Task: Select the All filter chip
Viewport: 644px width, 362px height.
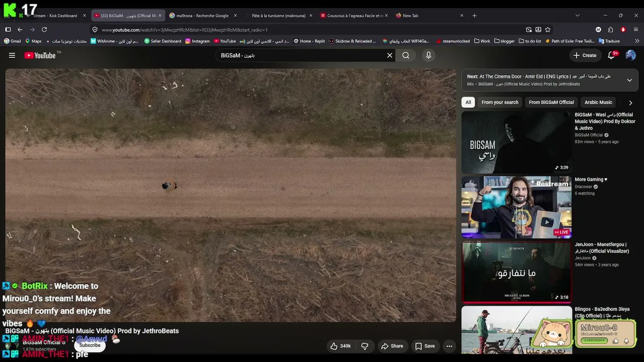Action: [x=468, y=103]
